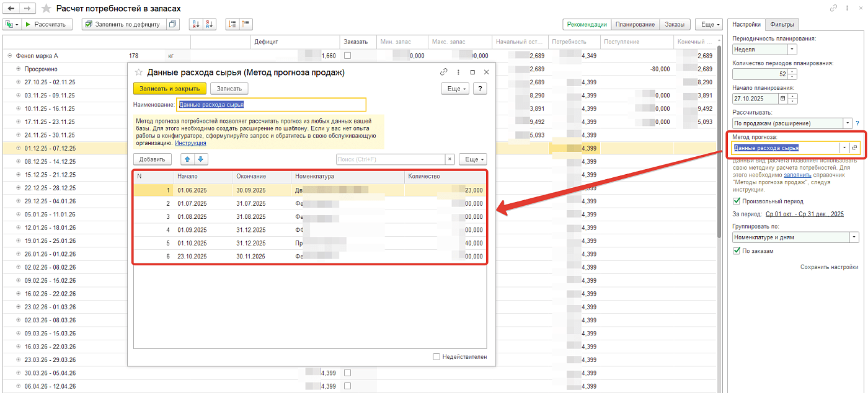This screenshot has height=393, width=868.
Task: Expand the Группировать по dropdown
Action: [x=854, y=237]
